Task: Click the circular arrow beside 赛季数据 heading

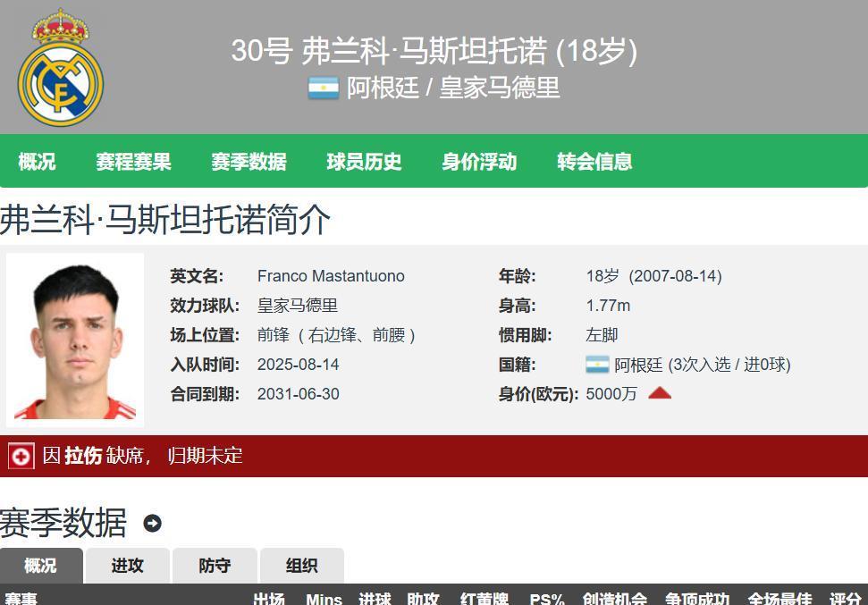Action: 152,525
